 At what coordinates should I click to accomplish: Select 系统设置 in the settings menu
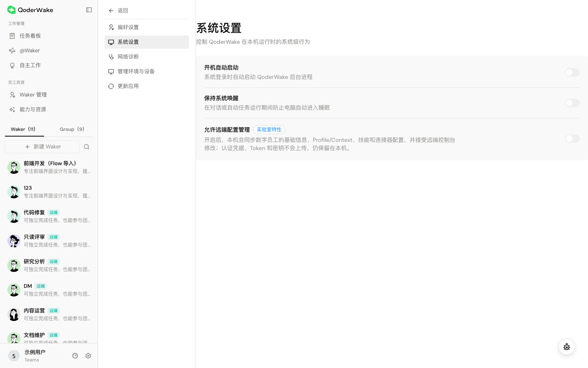[x=147, y=42]
